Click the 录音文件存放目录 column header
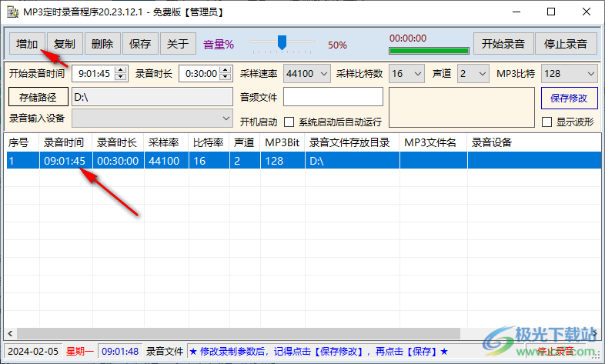 [x=353, y=142]
